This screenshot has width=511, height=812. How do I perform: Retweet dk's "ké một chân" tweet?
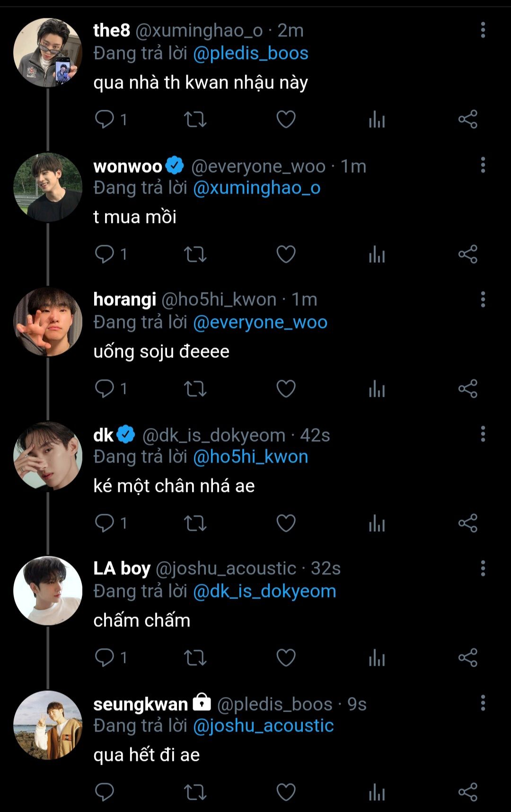[x=195, y=523]
